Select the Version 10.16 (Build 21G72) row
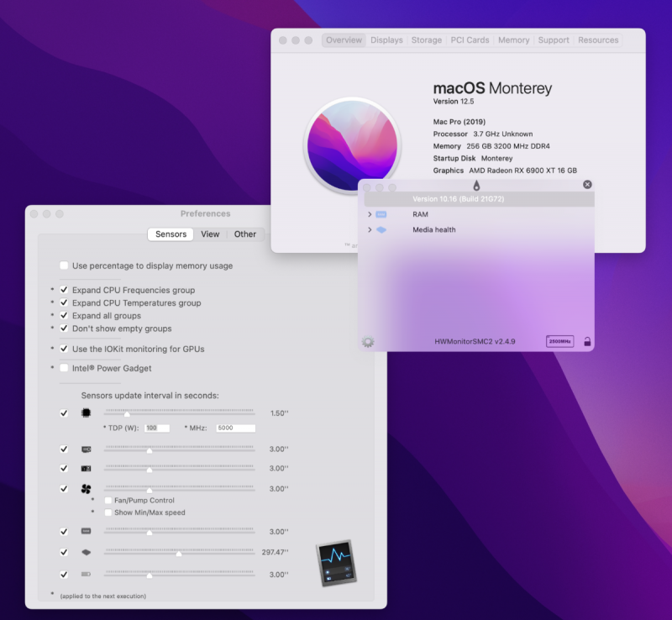Viewport: 672px width, 620px height. (x=479, y=199)
